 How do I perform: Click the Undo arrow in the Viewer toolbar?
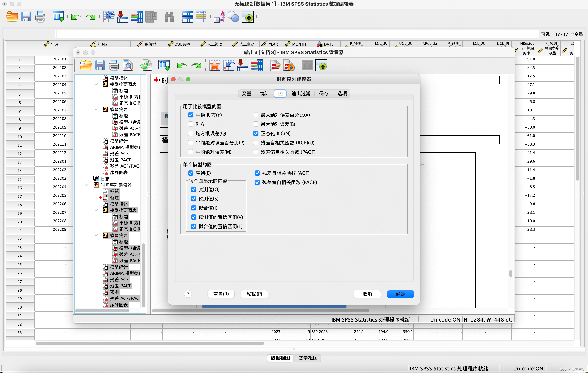(182, 66)
